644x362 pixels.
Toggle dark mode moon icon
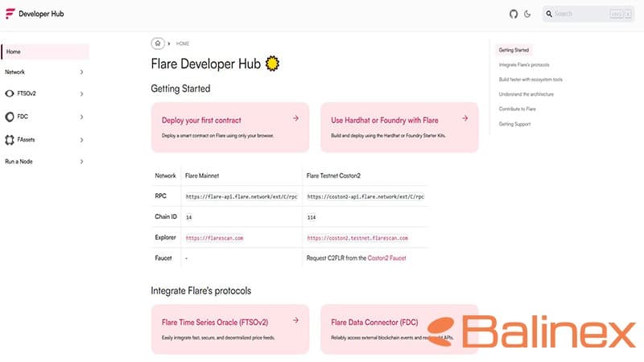pos(528,14)
